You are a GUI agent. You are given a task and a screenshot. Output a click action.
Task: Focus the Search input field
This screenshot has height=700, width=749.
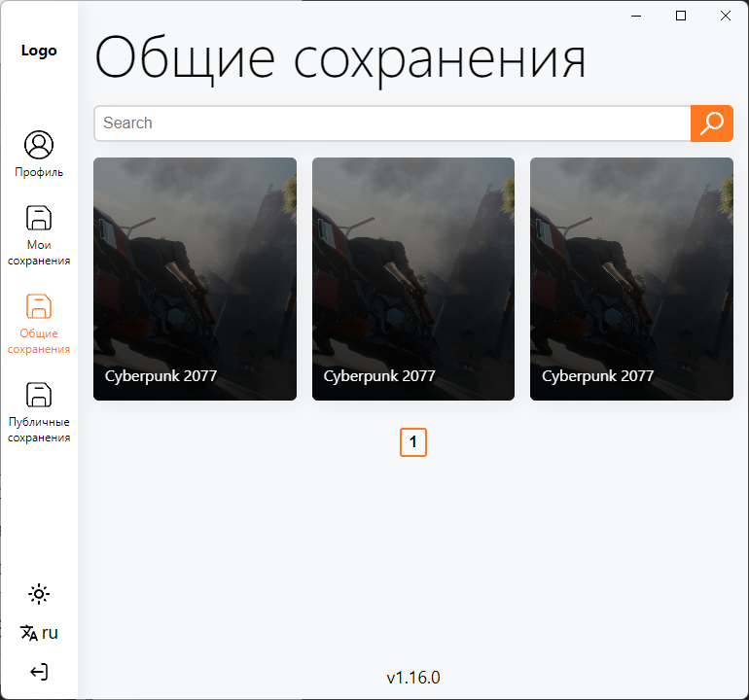pyautogui.click(x=392, y=123)
